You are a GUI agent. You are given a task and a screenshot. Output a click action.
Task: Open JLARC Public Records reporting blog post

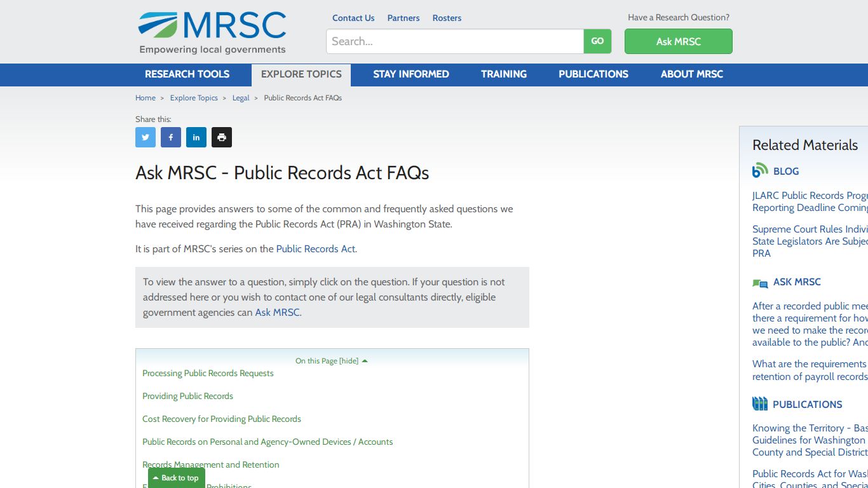coord(810,202)
